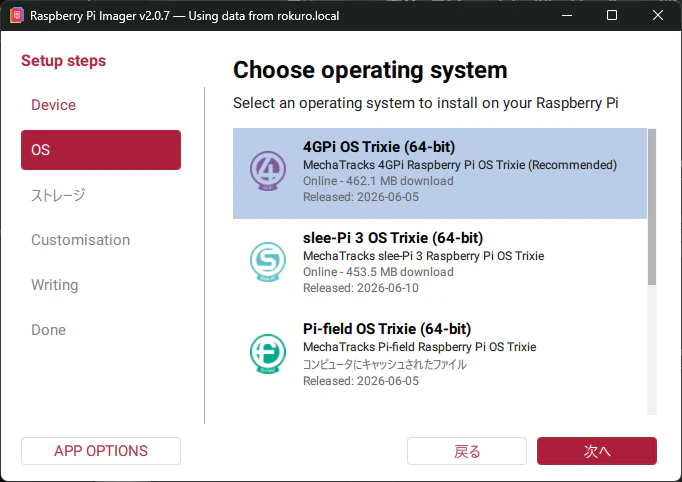Click the 次へ next button
The width and height of the screenshot is (682, 482).
(597, 451)
